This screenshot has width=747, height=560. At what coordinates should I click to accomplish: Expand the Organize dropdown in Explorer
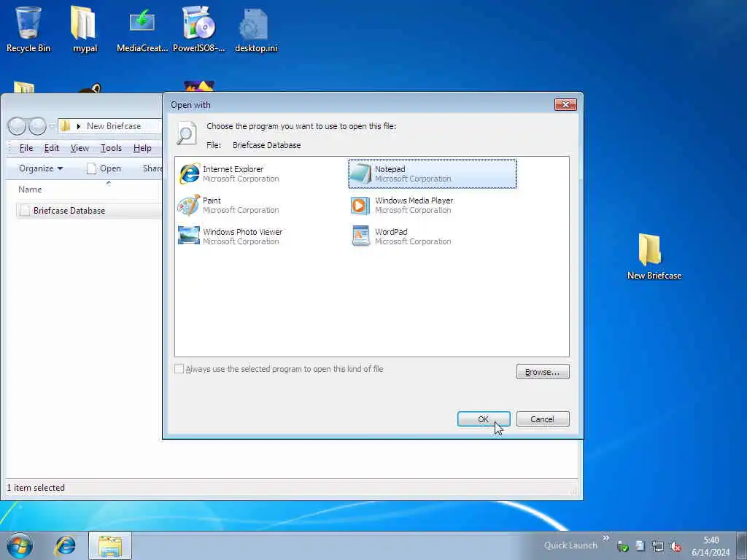(x=41, y=168)
